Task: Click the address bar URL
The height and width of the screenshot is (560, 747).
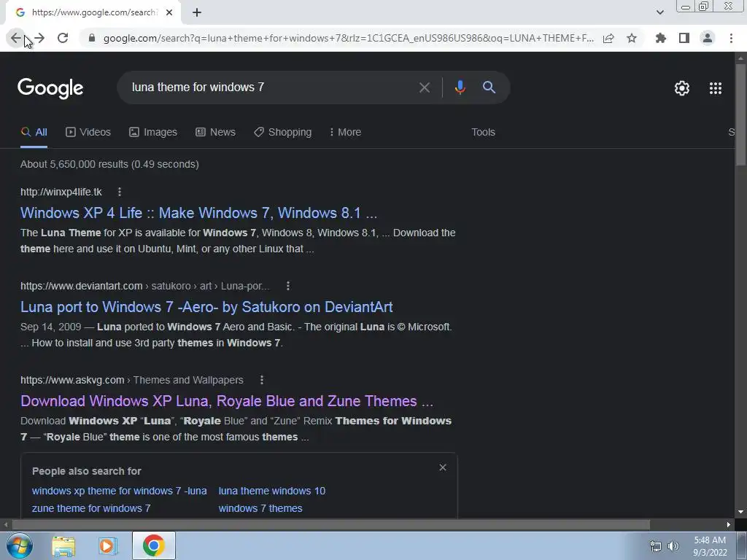Action: tap(348, 38)
